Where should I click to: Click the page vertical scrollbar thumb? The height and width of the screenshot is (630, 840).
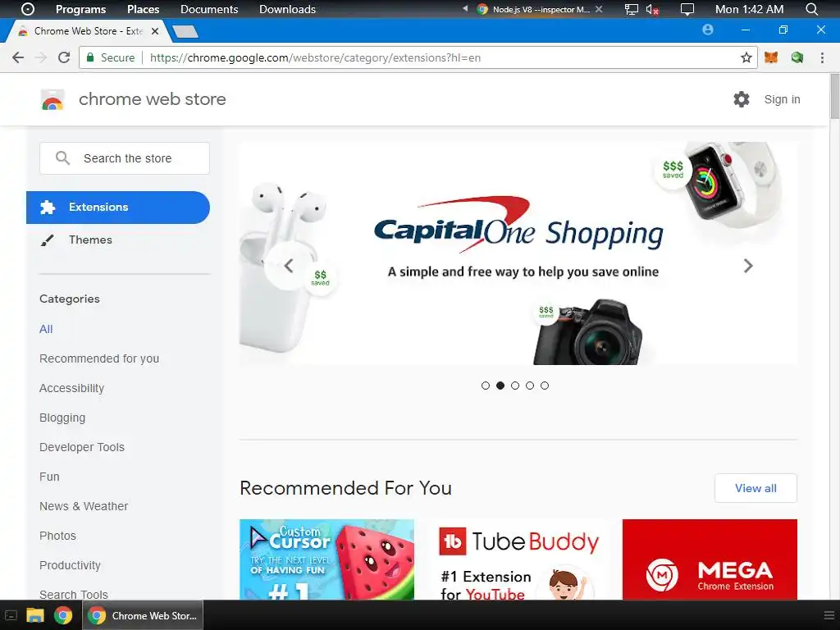[x=834, y=97]
